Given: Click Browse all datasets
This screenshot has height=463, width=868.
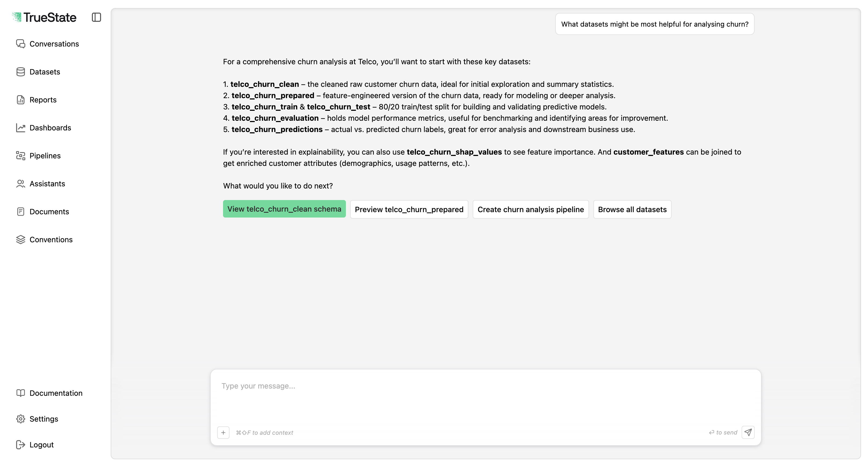Looking at the screenshot, I should [x=632, y=209].
